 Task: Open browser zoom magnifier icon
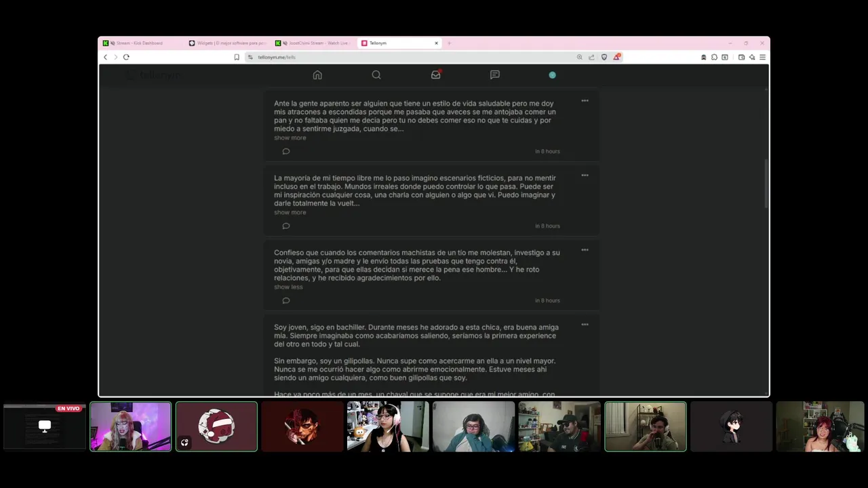pos(579,57)
